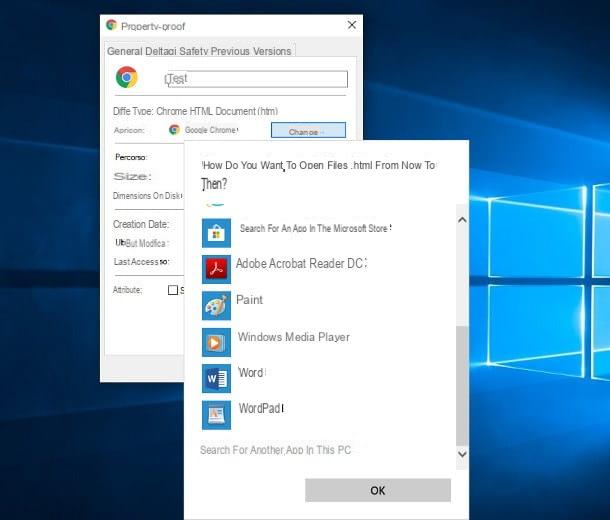Confirm app choice with OK button
This screenshot has height=520, width=610.
click(x=378, y=490)
